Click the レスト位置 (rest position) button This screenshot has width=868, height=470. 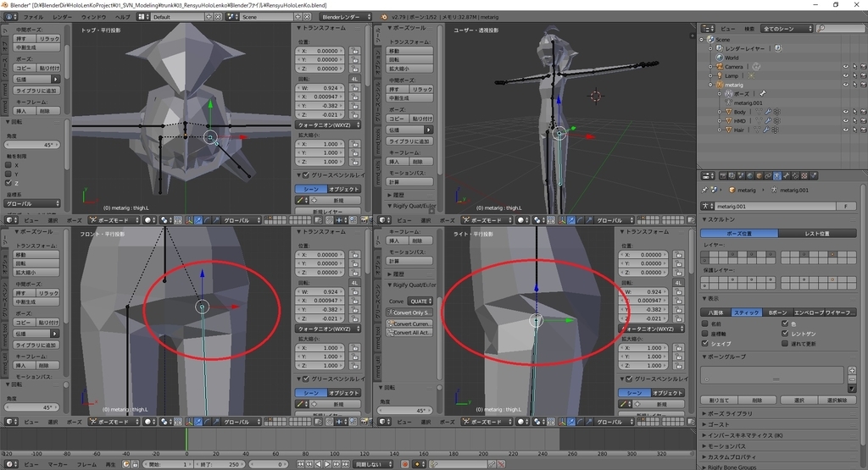pyautogui.click(x=816, y=234)
